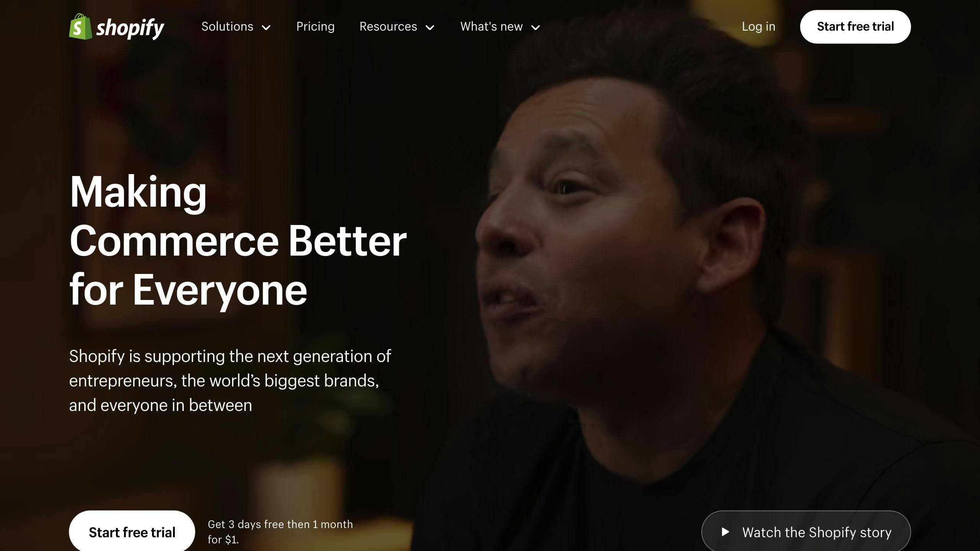
Task: Click the green Shopify bag logo icon
Action: [x=80, y=27]
